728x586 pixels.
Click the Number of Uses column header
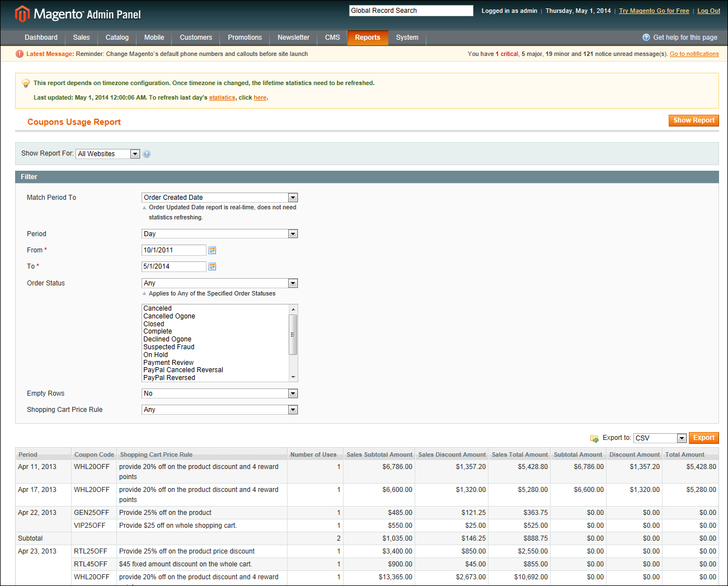(314, 454)
